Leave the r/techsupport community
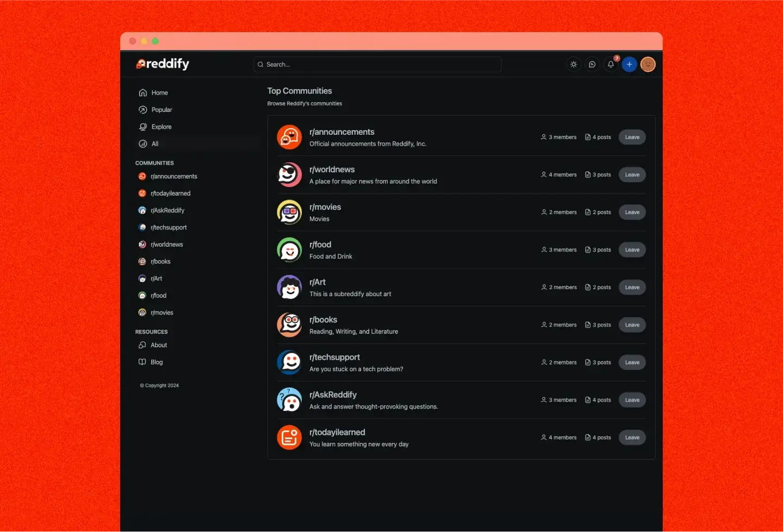Image resolution: width=783 pixels, height=532 pixels. pyautogui.click(x=632, y=362)
